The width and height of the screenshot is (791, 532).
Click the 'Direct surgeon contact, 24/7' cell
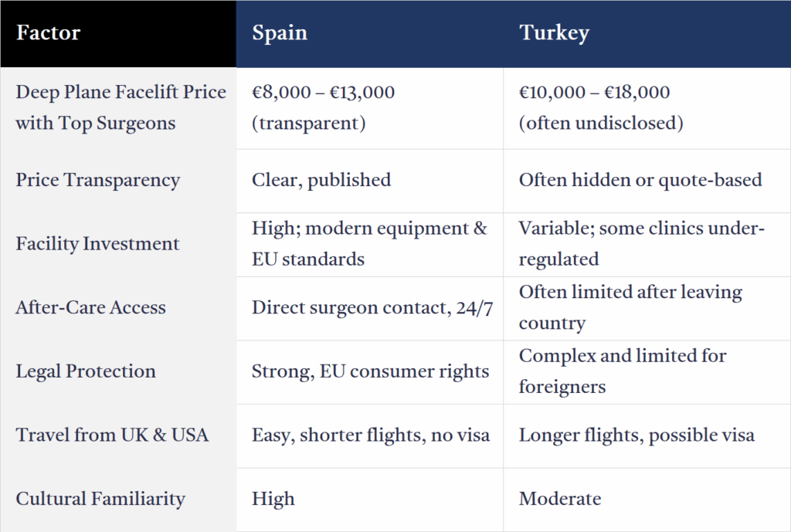372,307
